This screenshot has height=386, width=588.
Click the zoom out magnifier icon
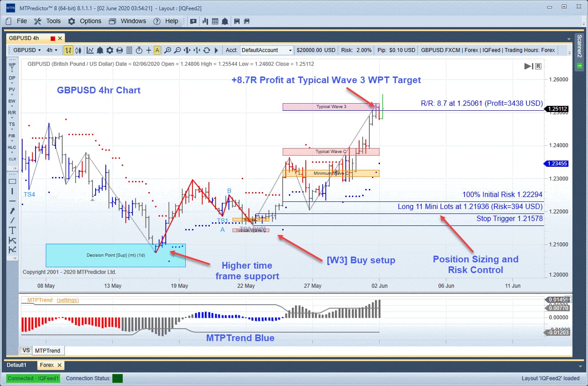(178, 50)
